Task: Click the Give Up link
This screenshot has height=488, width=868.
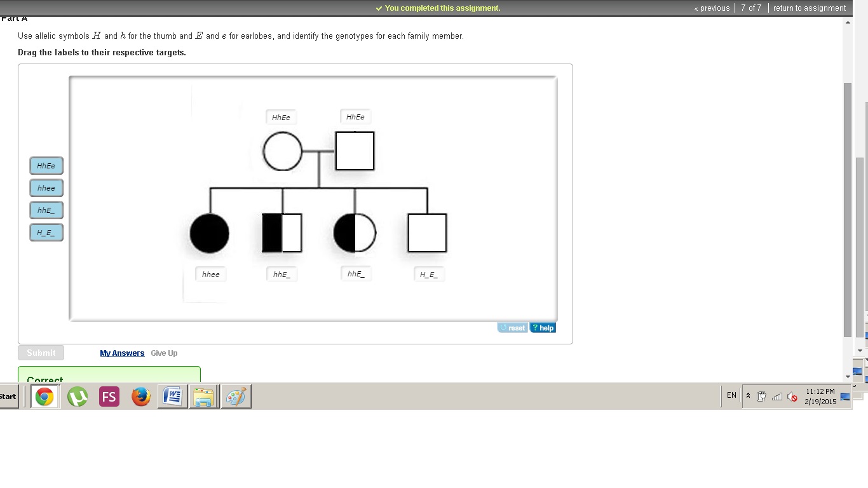Action: (x=164, y=353)
